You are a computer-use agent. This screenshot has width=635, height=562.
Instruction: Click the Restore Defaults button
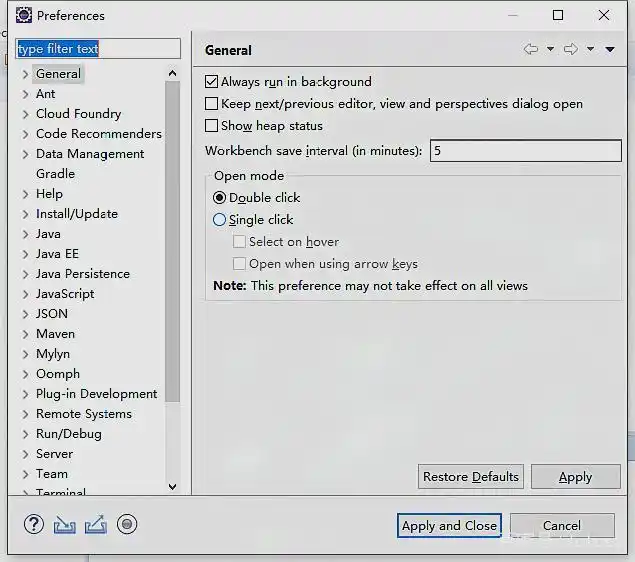470,477
